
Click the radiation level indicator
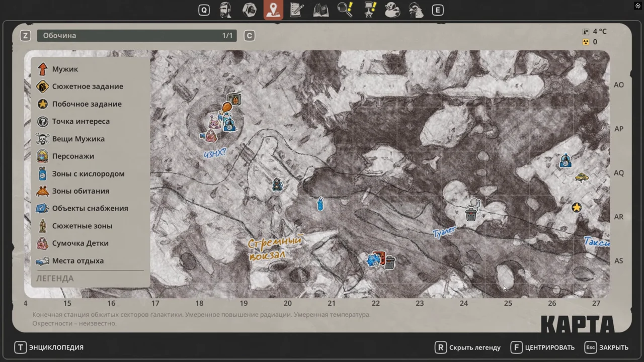[590, 42]
